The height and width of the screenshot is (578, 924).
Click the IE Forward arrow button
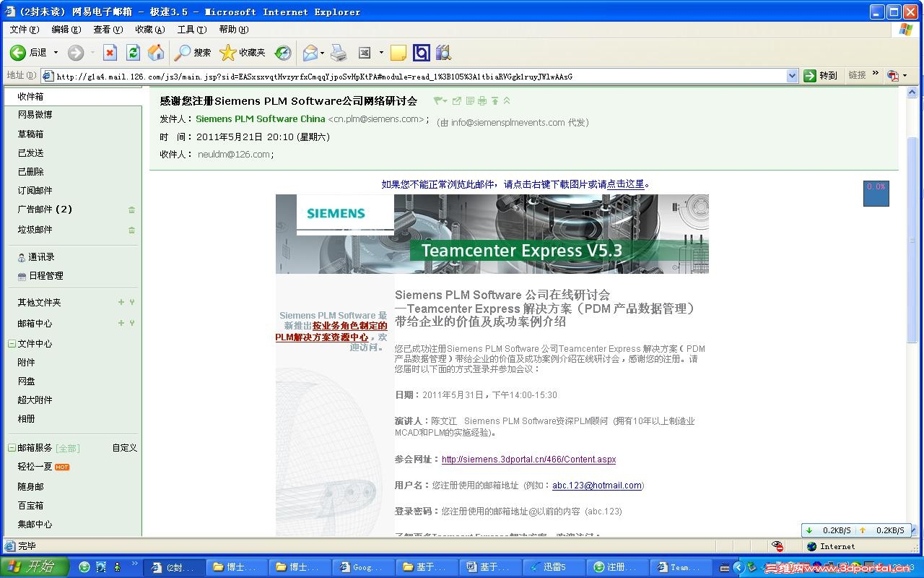click(75, 53)
